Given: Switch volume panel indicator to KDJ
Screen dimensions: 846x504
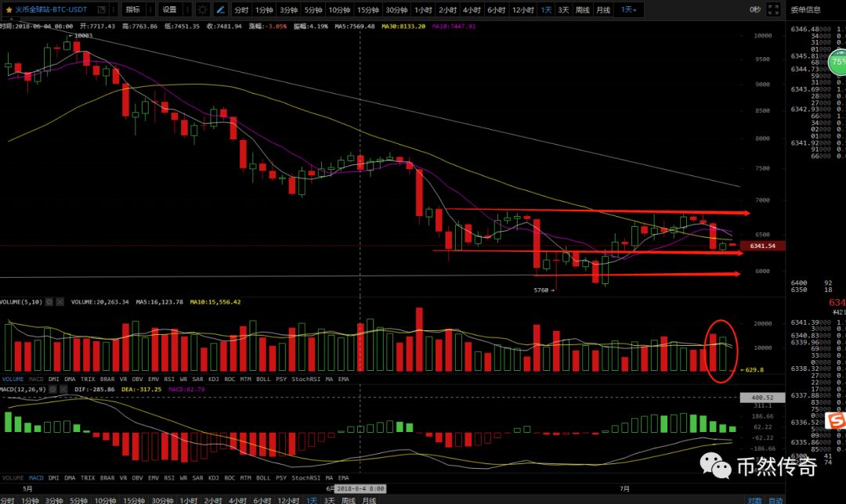Looking at the screenshot, I should coord(214,379).
